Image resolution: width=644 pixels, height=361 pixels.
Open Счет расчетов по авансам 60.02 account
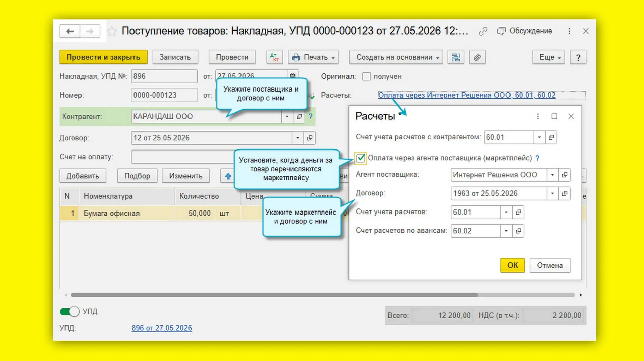(x=518, y=231)
